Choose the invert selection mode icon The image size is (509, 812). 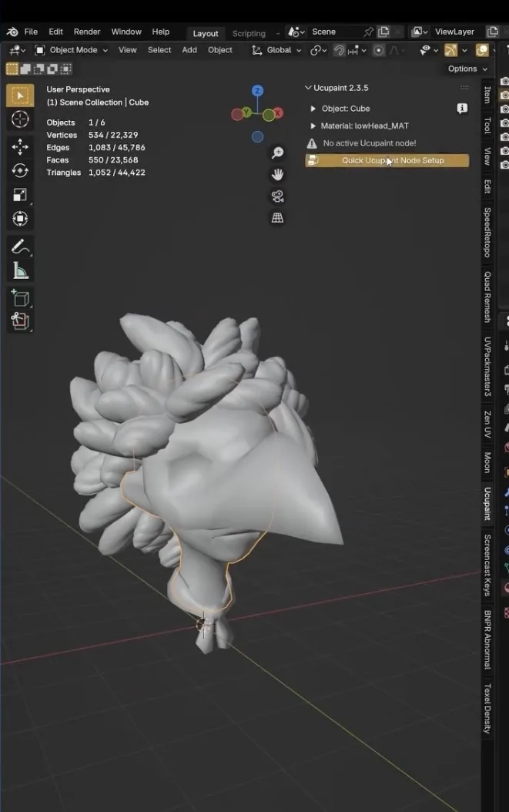[52, 69]
